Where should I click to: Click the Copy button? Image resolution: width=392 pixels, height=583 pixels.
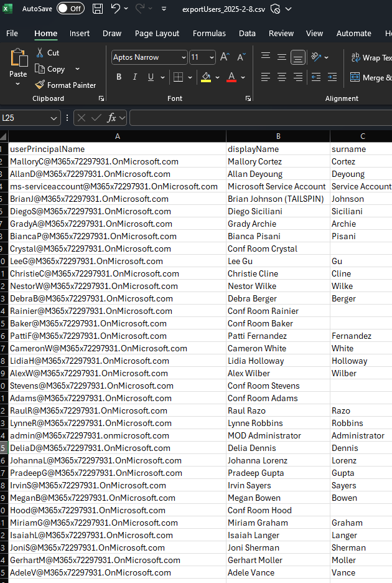click(50, 69)
